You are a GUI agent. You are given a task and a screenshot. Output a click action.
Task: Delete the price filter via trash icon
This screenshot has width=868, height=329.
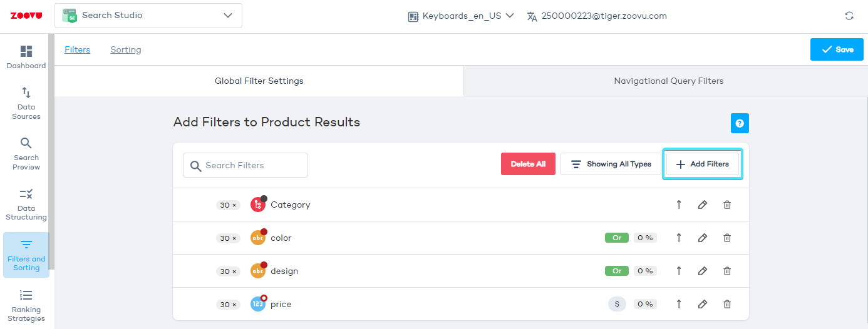pos(727,304)
